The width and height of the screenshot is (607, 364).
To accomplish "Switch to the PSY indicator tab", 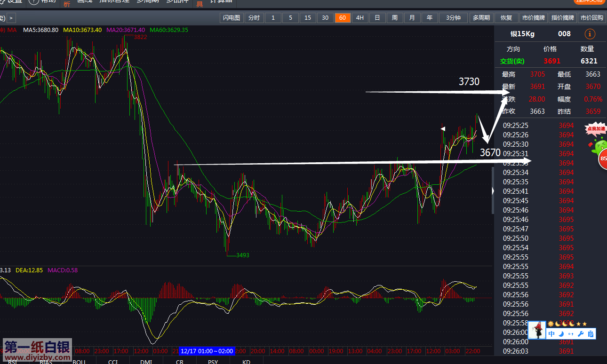I will pyautogui.click(x=213, y=361).
